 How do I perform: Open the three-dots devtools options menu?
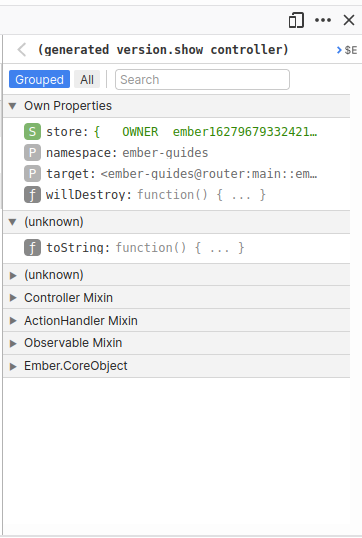(323, 20)
